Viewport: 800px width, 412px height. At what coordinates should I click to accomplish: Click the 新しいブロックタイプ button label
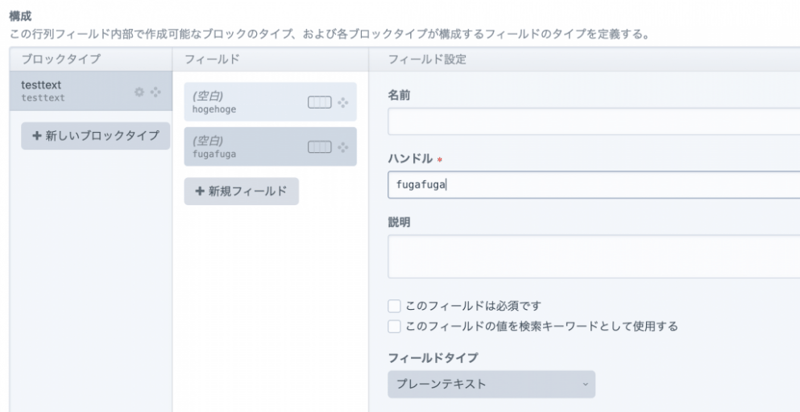102,135
